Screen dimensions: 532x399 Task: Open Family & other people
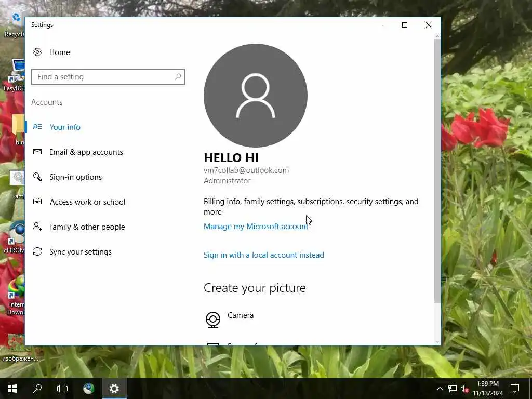tap(87, 227)
